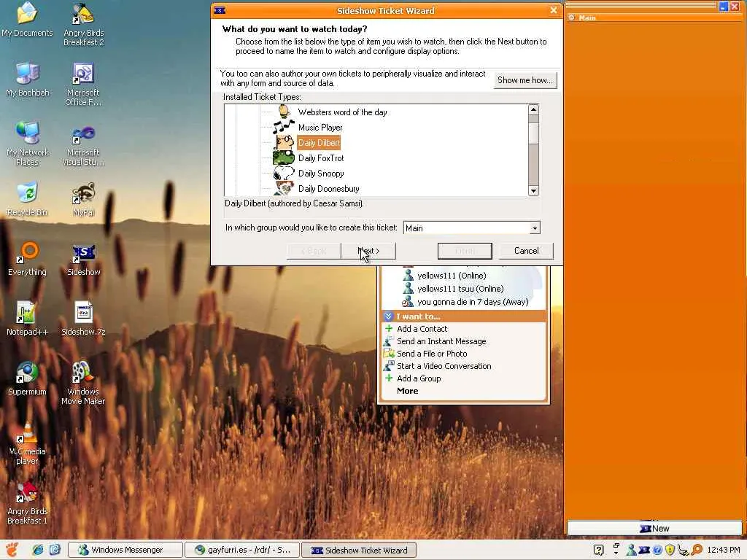The width and height of the screenshot is (747, 560).
Task: Choose Send a File or Photo
Action: click(x=432, y=354)
